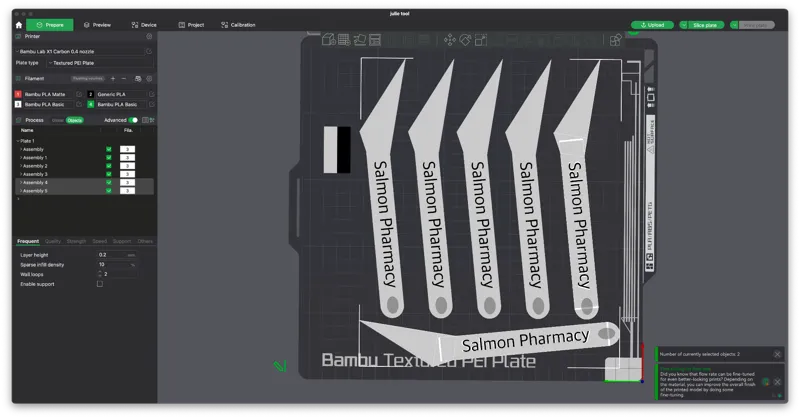Open the Assembly view icon
The image size is (800, 418).
click(616, 40)
